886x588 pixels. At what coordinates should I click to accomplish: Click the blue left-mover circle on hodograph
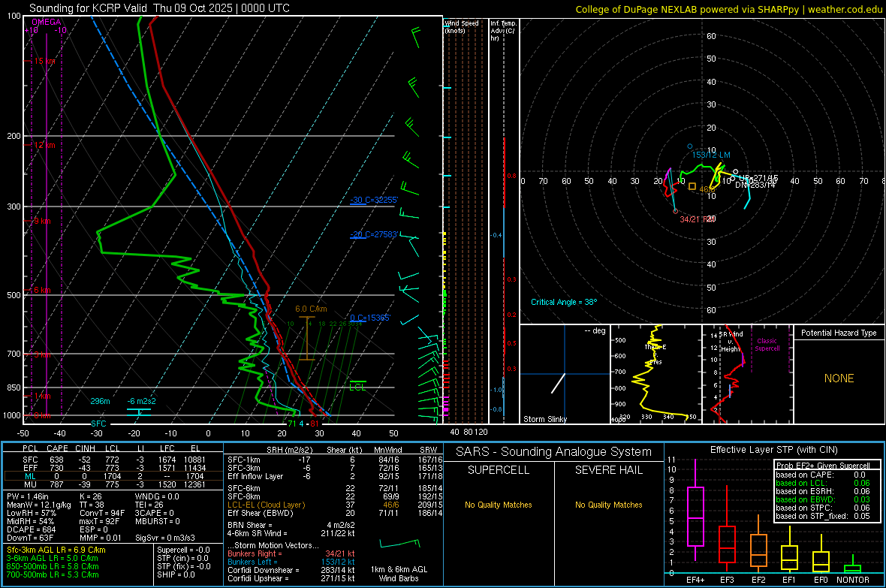click(x=689, y=146)
